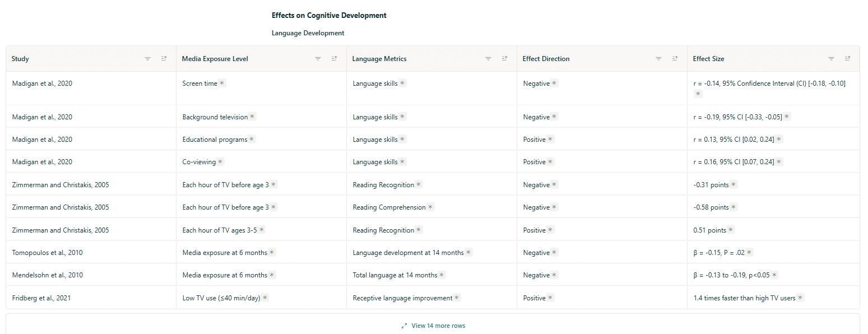This screenshot has height=334, width=868.
Task: Click the Tomopoulos et al., 2010 study cell
Action: pyautogui.click(x=47, y=253)
